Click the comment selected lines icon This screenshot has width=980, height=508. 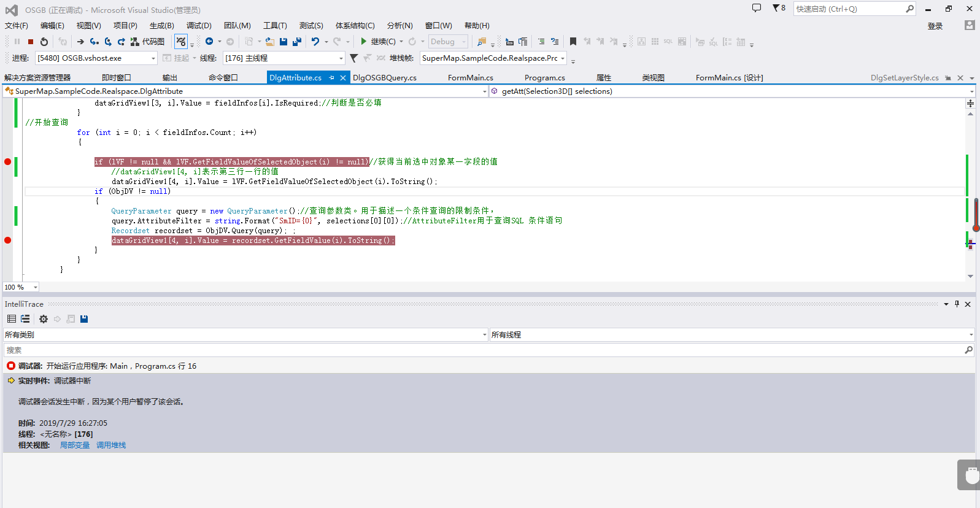coord(541,42)
